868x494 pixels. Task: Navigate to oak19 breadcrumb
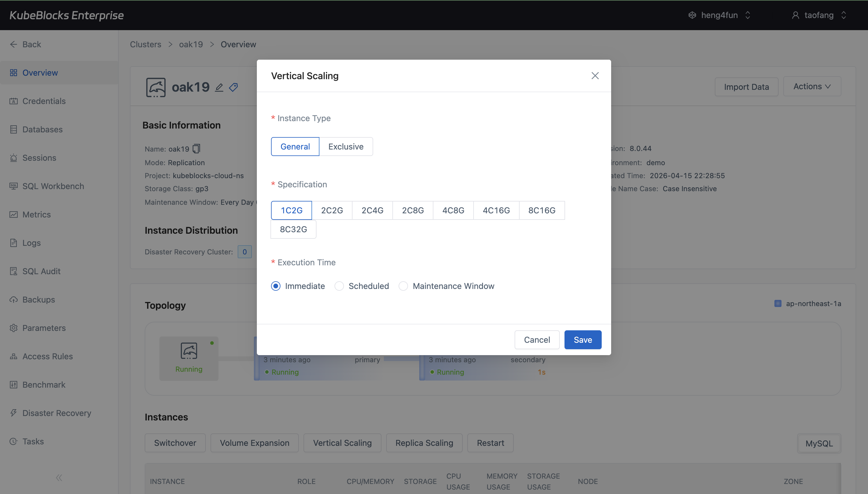point(191,44)
